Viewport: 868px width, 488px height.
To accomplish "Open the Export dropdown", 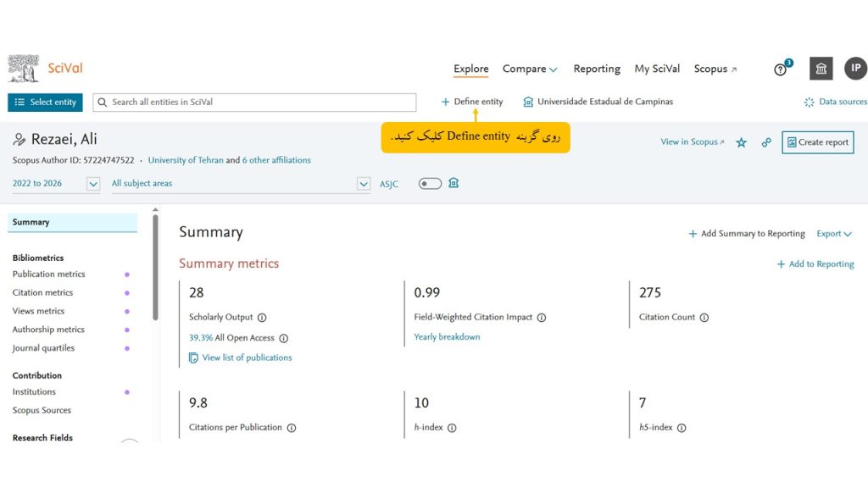I will pos(834,234).
